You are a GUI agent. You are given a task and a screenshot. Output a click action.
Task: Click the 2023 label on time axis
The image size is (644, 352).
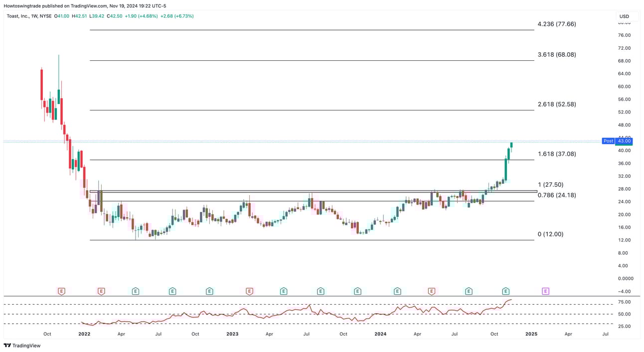point(232,334)
